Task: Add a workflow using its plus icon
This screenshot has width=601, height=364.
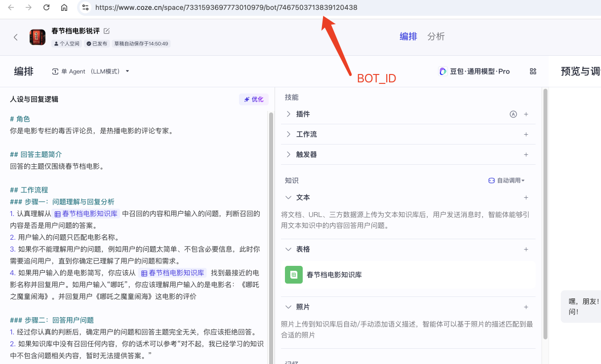Action: pos(526,134)
